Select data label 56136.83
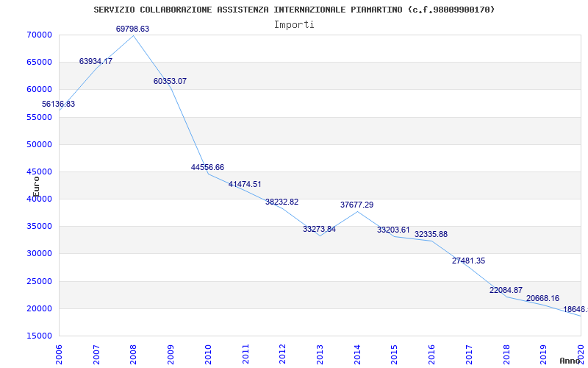The height and width of the screenshot is (368, 588). tap(59, 104)
